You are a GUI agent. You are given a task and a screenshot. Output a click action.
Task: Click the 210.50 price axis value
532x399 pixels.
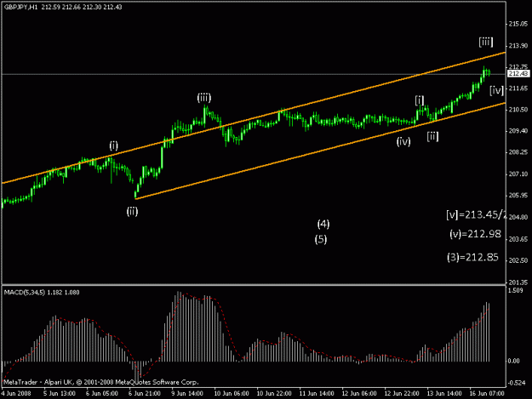pyautogui.click(x=518, y=110)
